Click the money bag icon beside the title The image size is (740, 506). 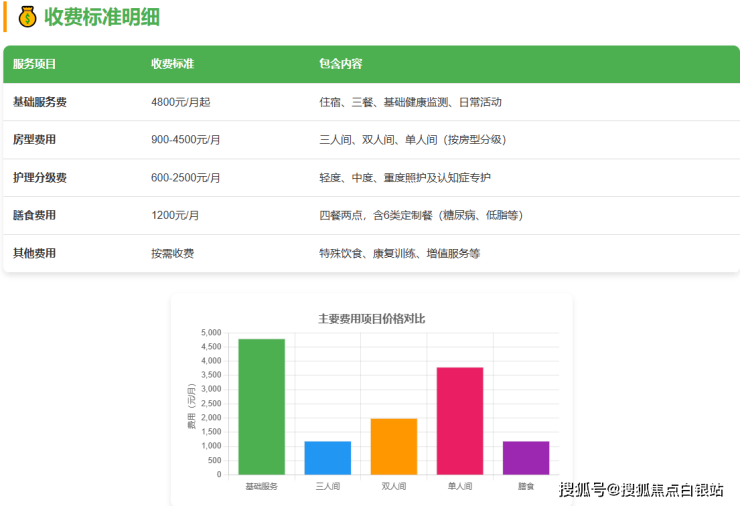point(27,17)
